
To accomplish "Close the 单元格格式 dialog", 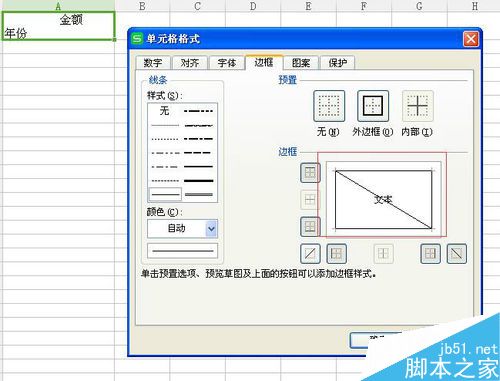I will tap(471, 39).
